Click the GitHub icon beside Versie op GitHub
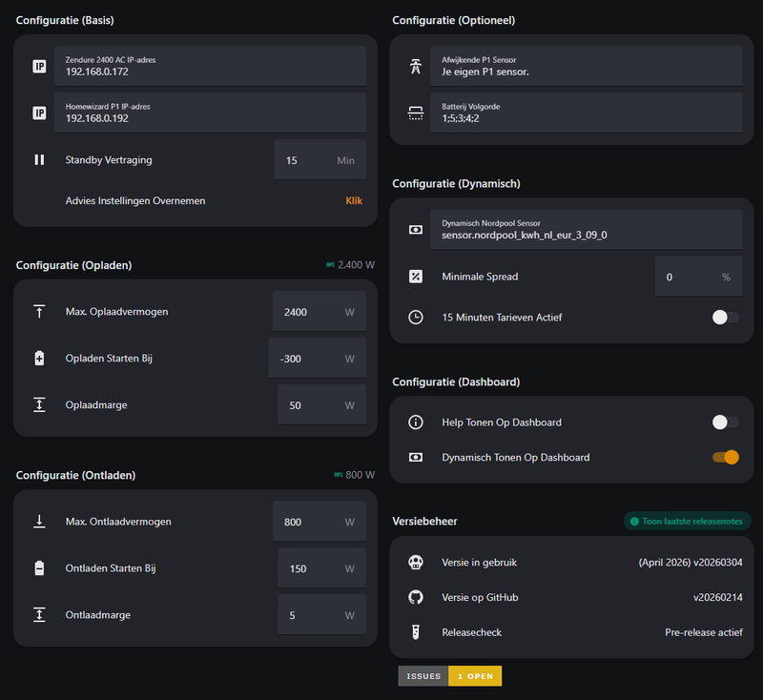Viewport: 763px width, 700px height. tap(416, 597)
